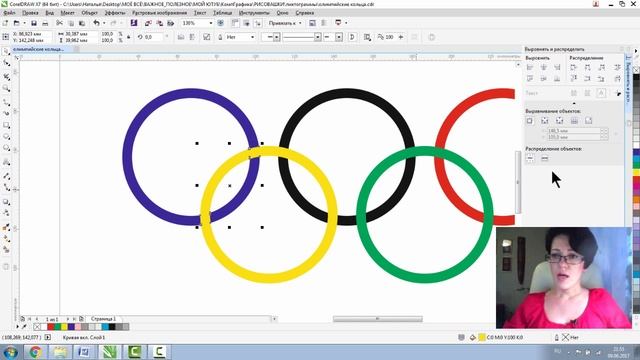Align objects bottom in docker

click(x=557, y=78)
